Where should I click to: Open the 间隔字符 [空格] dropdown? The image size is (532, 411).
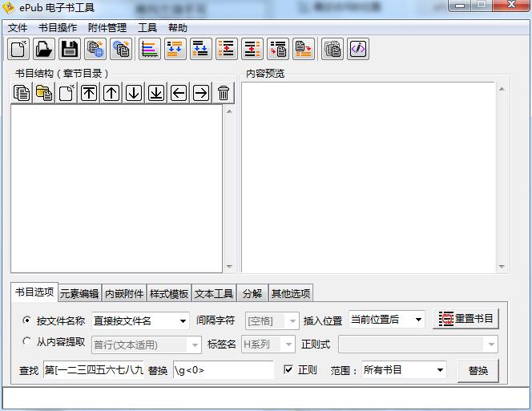(x=272, y=320)
